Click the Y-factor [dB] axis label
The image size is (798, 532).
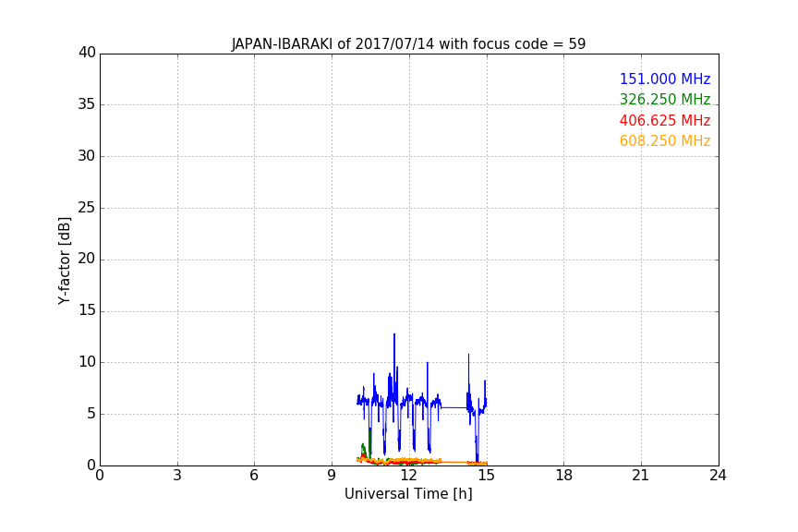point(64,260)
